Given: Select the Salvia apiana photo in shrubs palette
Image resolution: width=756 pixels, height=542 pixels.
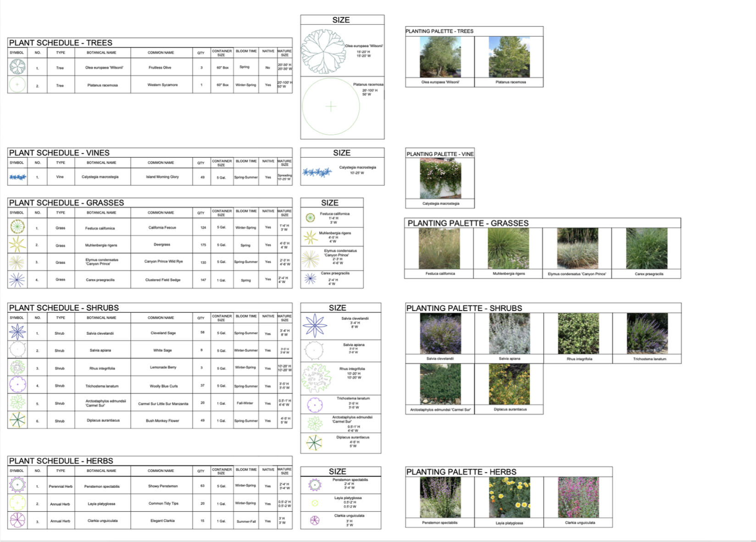Looking at the screenshot, I should (x=509, y=333).
